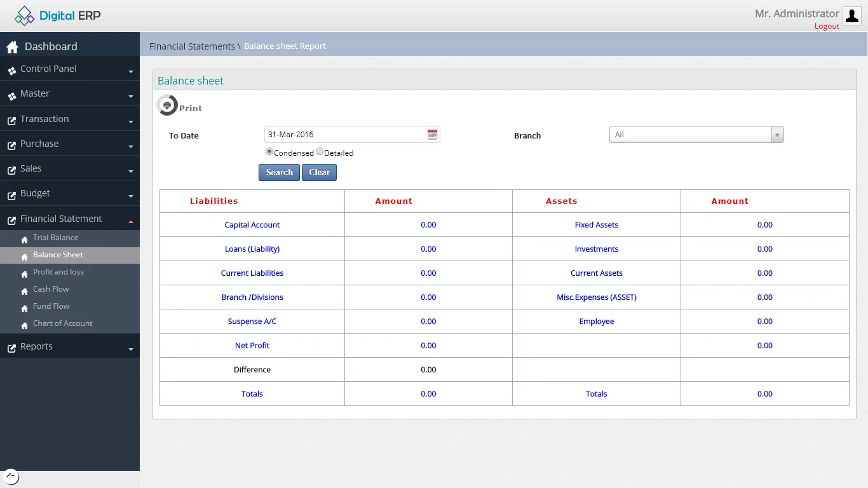Expand the Purchase menu arrow
The height and width of the screenshot is (488, 868).
[131, 147]
